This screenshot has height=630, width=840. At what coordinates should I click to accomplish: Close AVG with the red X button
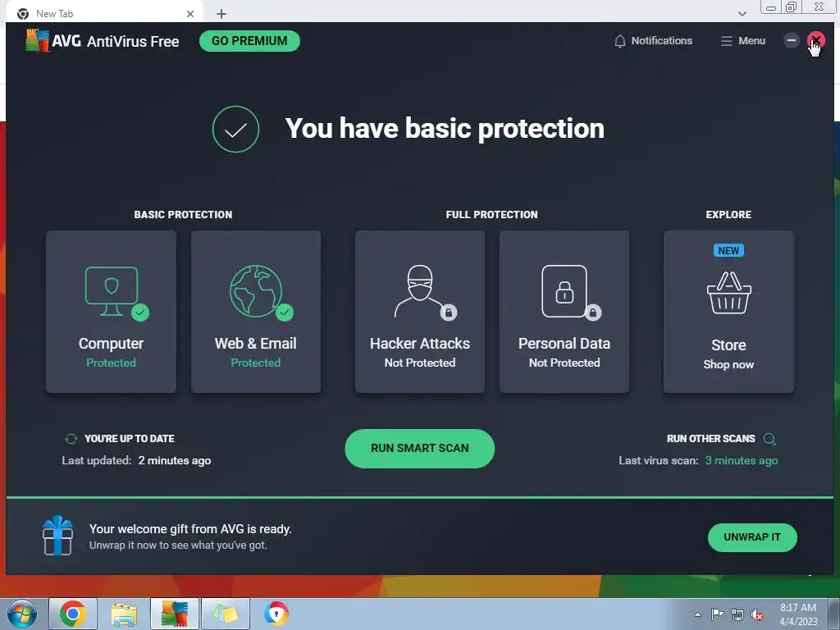coord(816,40)
